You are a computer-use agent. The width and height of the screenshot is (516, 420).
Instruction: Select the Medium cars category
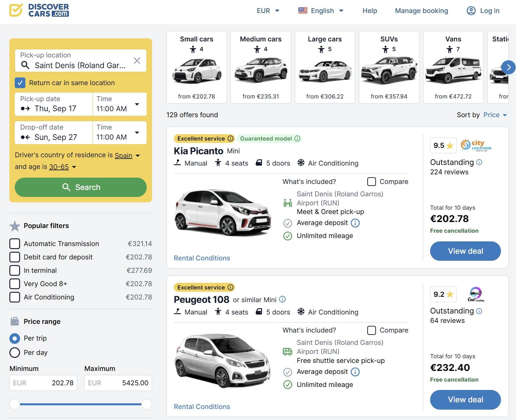[x=261, y=67]
